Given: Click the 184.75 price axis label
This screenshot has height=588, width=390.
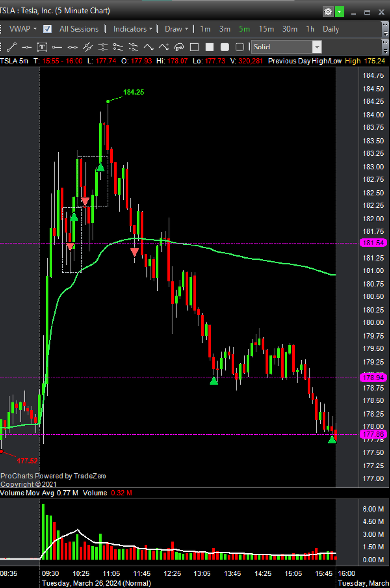Looking at the screenshot, I should coord(373,75).
